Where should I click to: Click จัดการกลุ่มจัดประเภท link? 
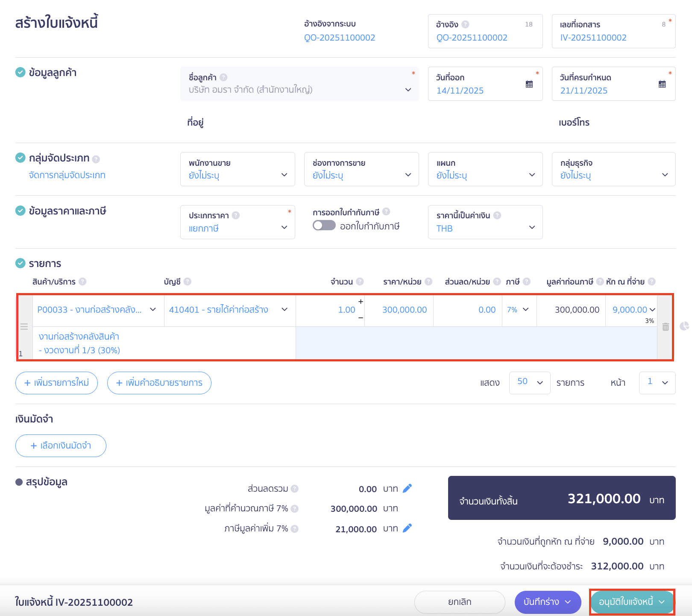tap(67, 175)
